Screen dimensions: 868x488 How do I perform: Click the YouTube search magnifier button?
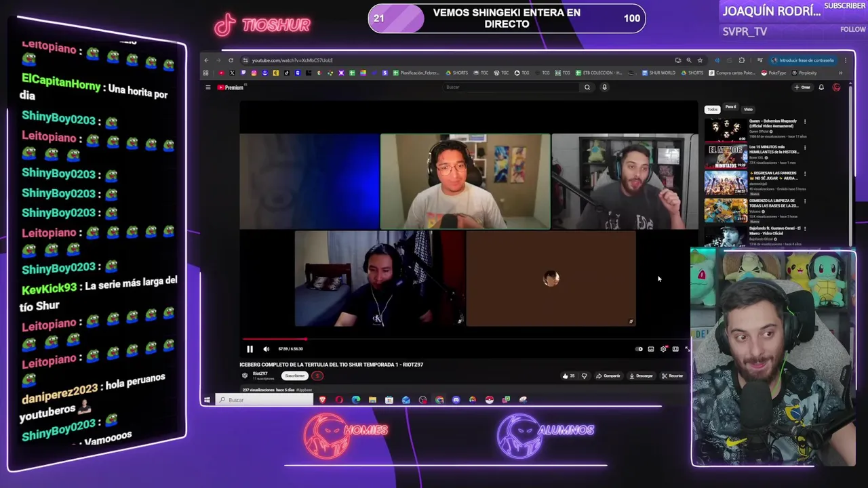pyautogui.click(x=587, y=87)
